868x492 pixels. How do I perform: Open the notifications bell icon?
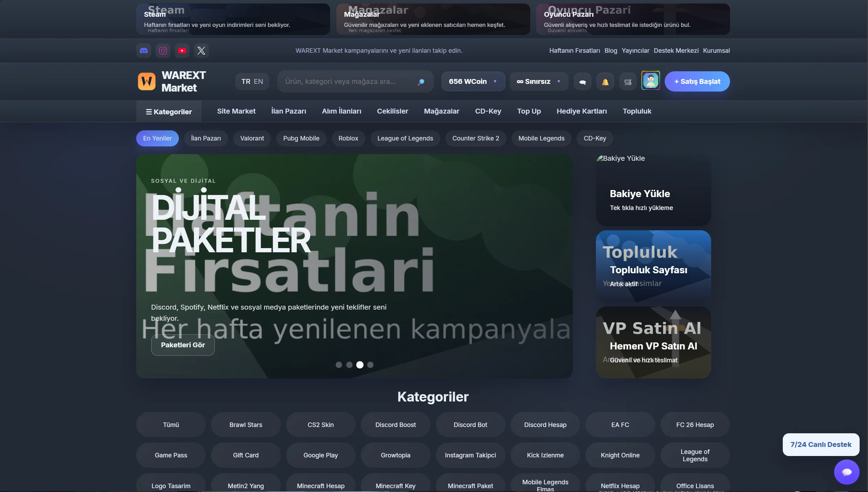click(x=605, y=82)
